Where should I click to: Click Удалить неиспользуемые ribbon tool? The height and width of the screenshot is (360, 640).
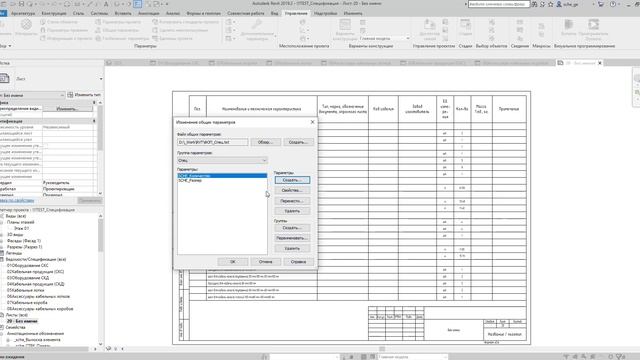pyautogui.click(x=180, y=30)
